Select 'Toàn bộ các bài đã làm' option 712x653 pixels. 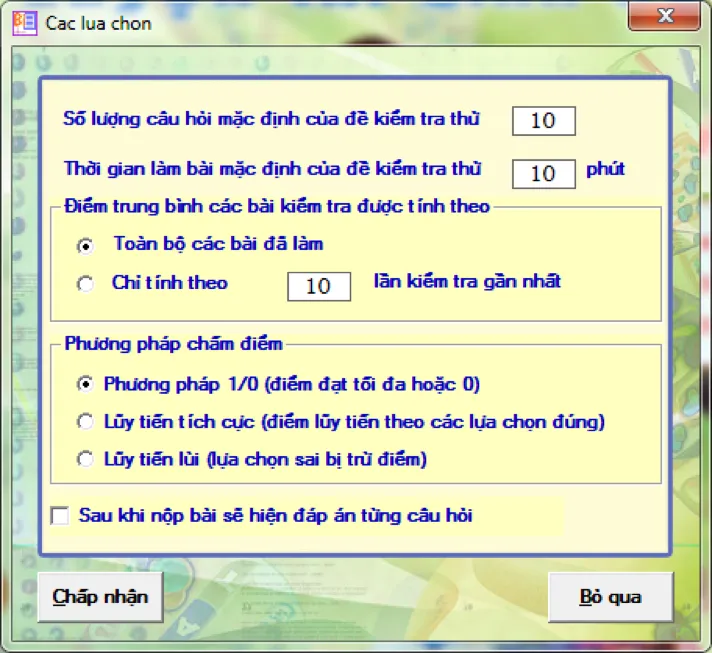click(x=85, y=246)
